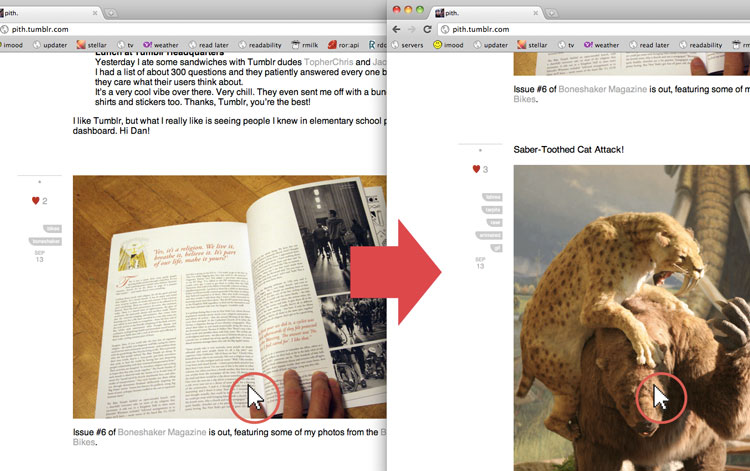Open the saber-toothed cat image
Image resolution: width=750 pixels, height=471 pixels.
[x=631, y=318]
